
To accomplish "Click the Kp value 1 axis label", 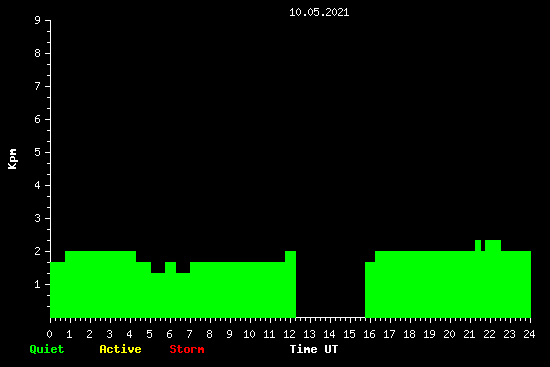I will click(x=38, y=284).
